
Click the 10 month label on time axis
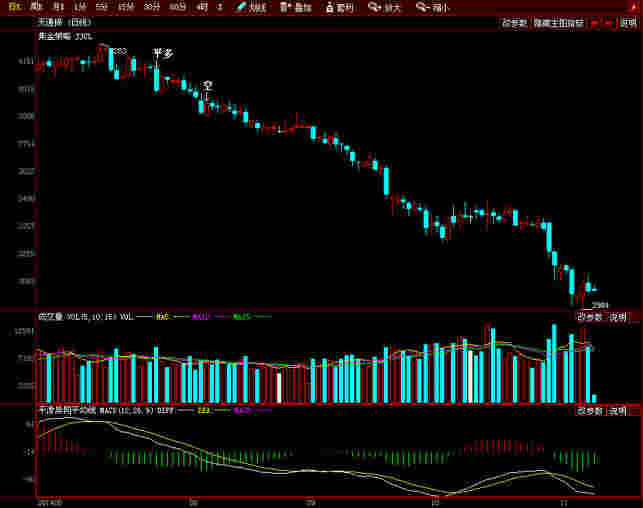pos(436,502)
